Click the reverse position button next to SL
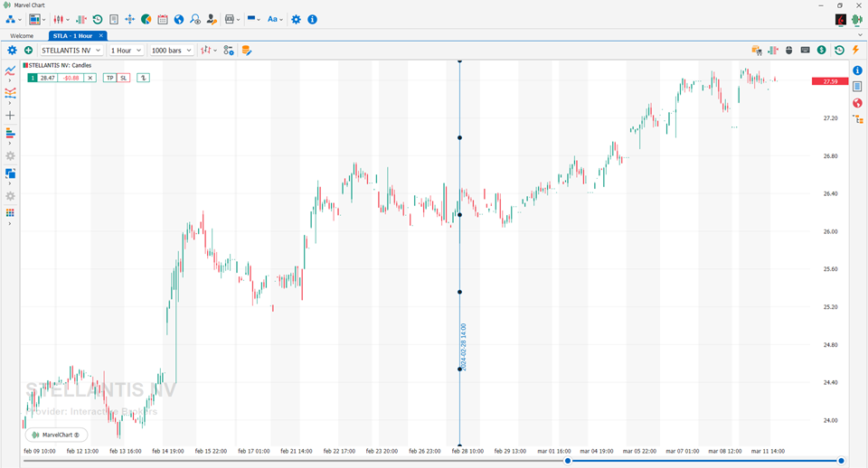 144,78
